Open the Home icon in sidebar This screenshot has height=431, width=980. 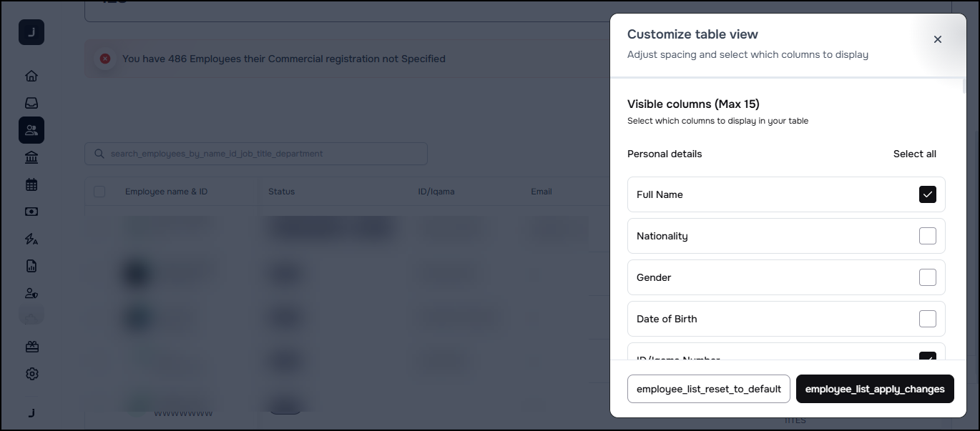click(31, 76)
